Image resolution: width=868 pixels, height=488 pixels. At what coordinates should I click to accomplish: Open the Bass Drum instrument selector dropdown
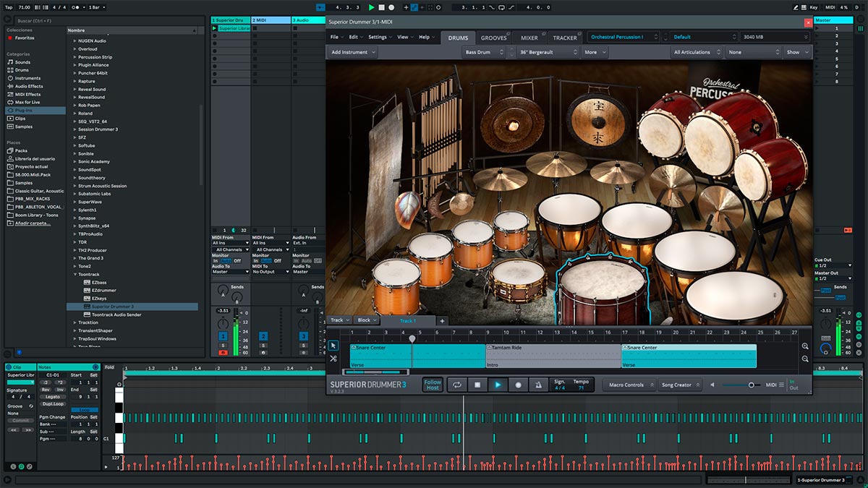tap(484, 52)
